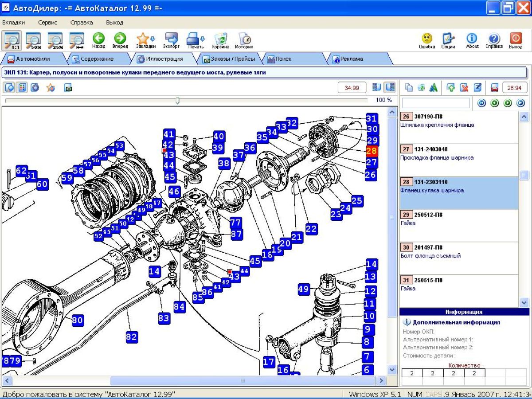Open the Закладки bookmarks dropdown
The width and height of the screenshot is (532, 399).
pos(145,40)
